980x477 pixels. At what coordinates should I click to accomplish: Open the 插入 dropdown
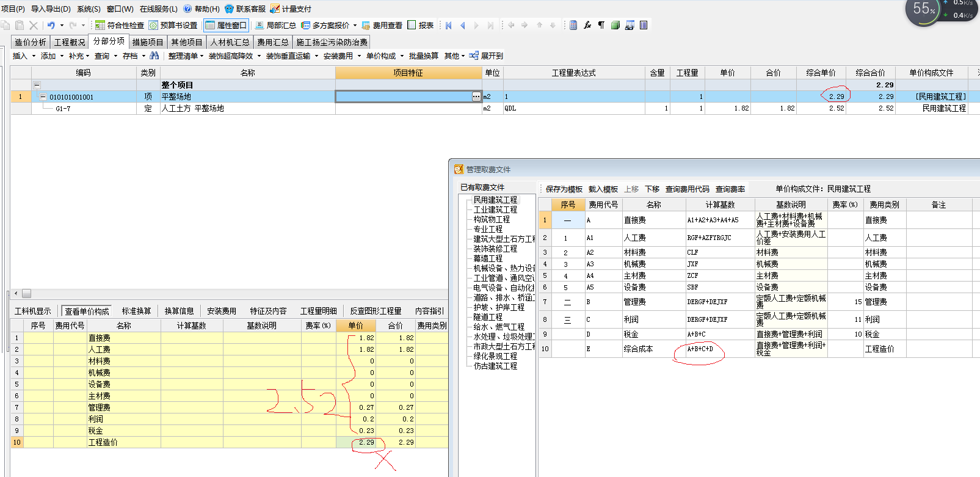point(24,56)
